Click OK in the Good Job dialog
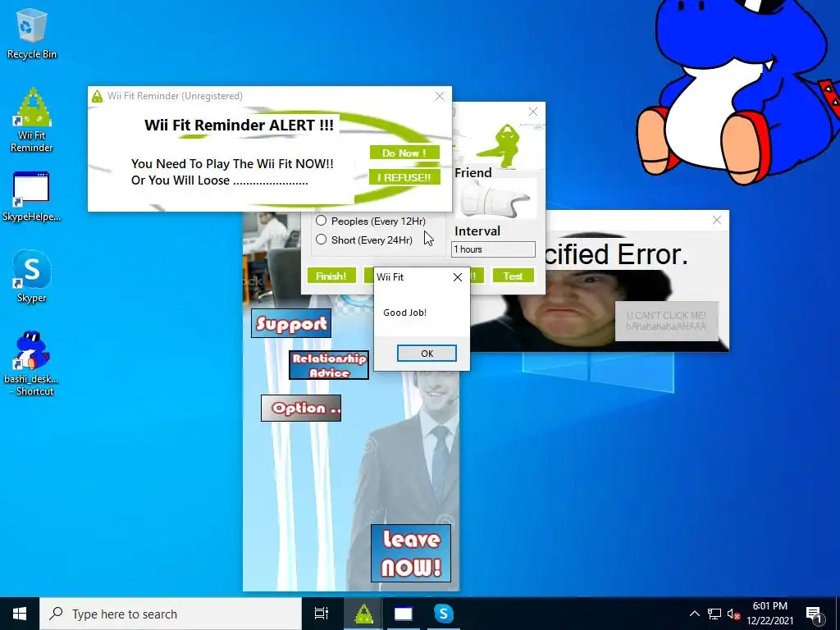Viewport: 840px width, 630px height. tap(427, 353)
